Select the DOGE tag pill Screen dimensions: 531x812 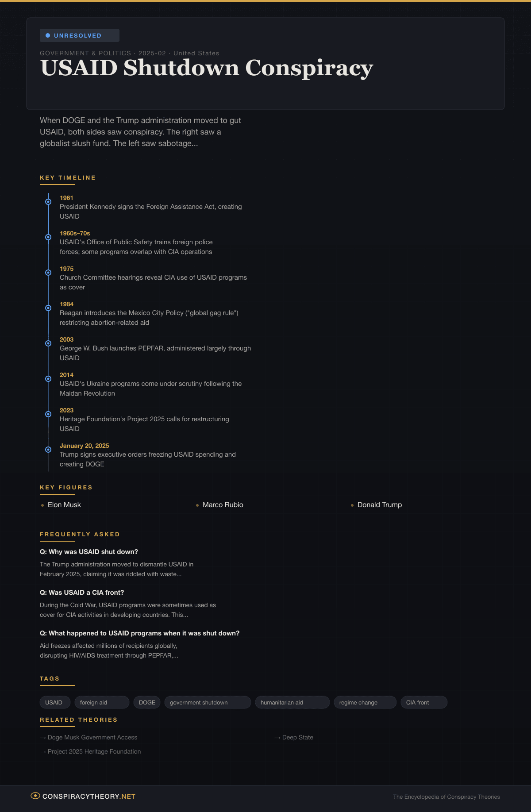[x=147, y=702]
